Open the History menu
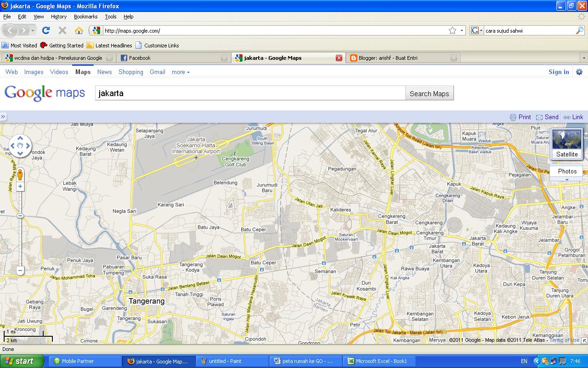The width and height of the screenshot is (588, 368). pos(59,17)
